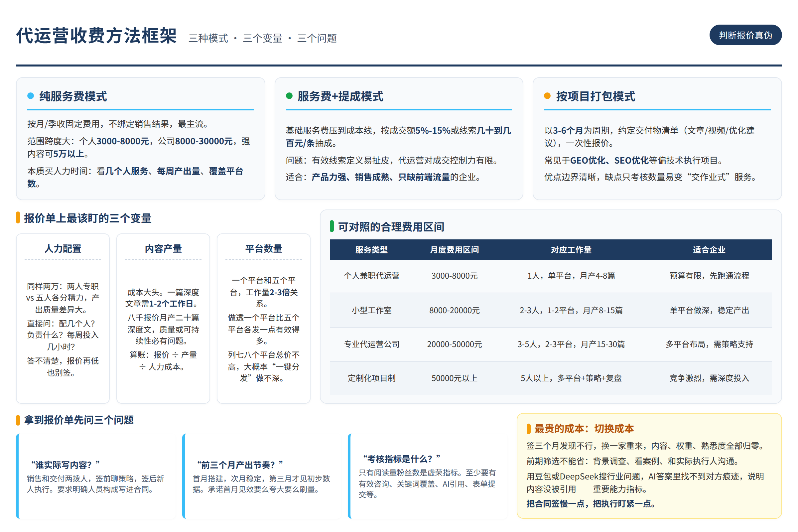
Task: Click the 专业代运营公司 table cell
Action: pyautogui.click(x=371, y=344)
